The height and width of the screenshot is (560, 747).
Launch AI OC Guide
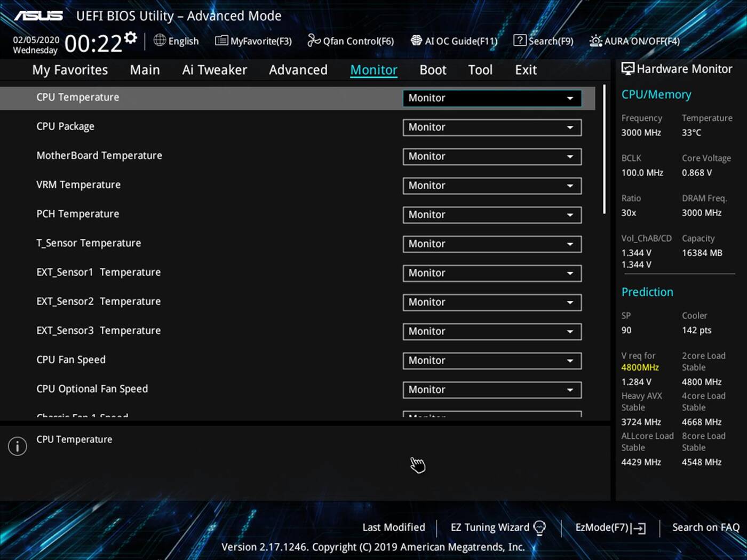tap(454, 41)
